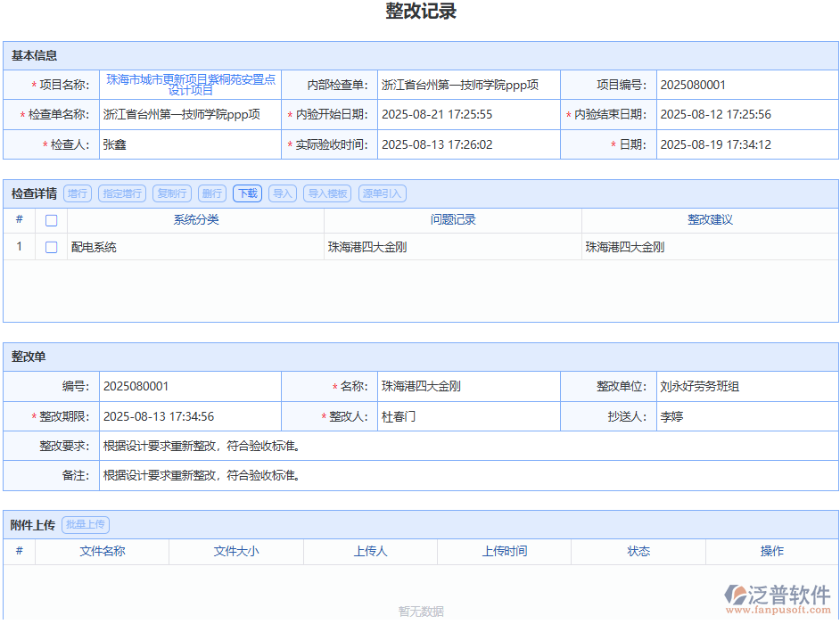Click the 指定增行 toolbar button
The width and height of the screenshot is (840, 624).
(121, 193)
